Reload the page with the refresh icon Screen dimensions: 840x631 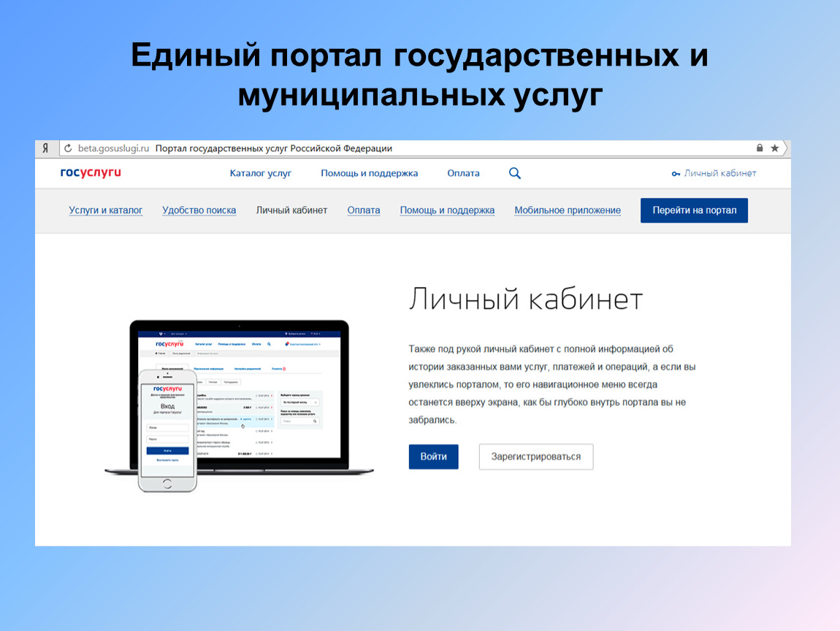pos(68,148)
